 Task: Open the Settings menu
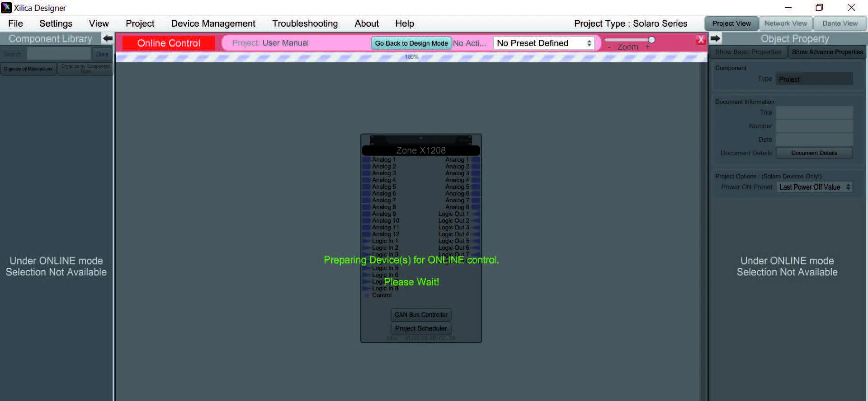pyautogui.click(x=56, y=23)
